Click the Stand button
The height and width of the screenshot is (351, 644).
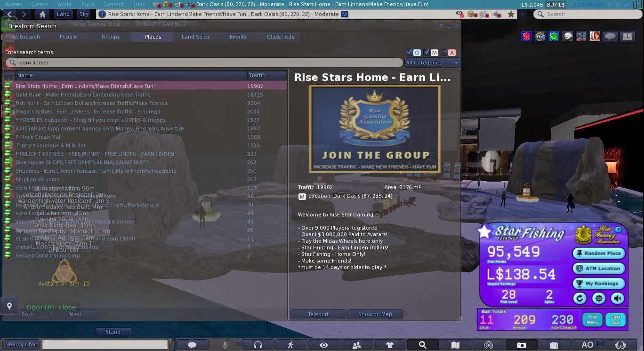(x=113, y=332)
